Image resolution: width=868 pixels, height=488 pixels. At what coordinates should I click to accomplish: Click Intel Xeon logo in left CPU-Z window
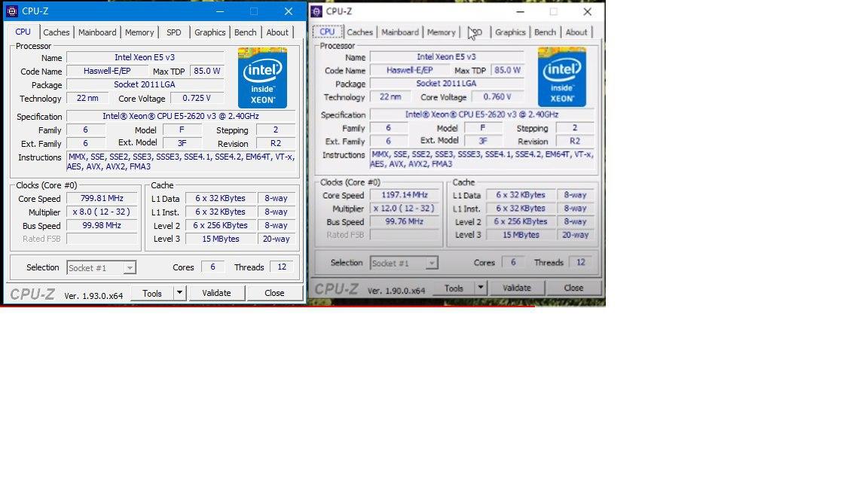pos(262,78)
